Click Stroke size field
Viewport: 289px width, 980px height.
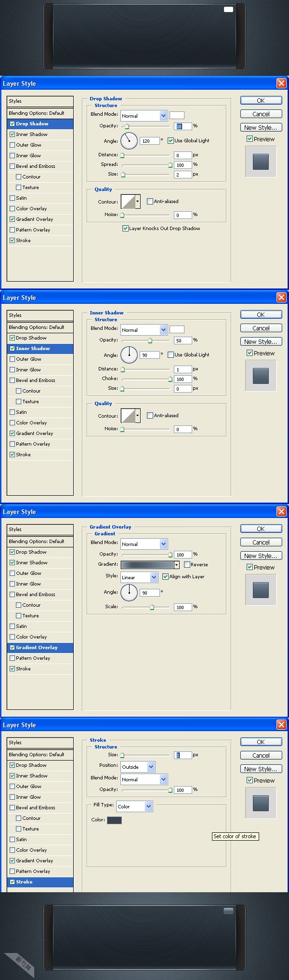pyautogui.click(x=183, y=755)
